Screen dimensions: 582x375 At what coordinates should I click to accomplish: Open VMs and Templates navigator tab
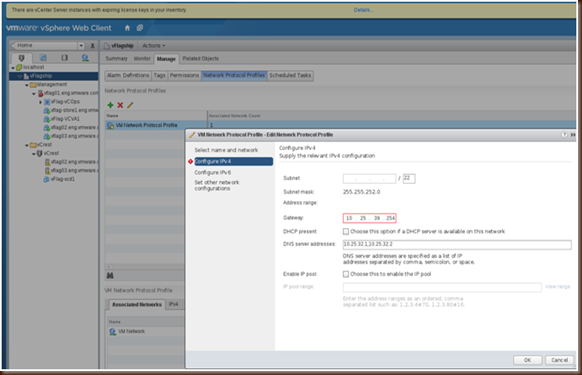click(43, 58)
